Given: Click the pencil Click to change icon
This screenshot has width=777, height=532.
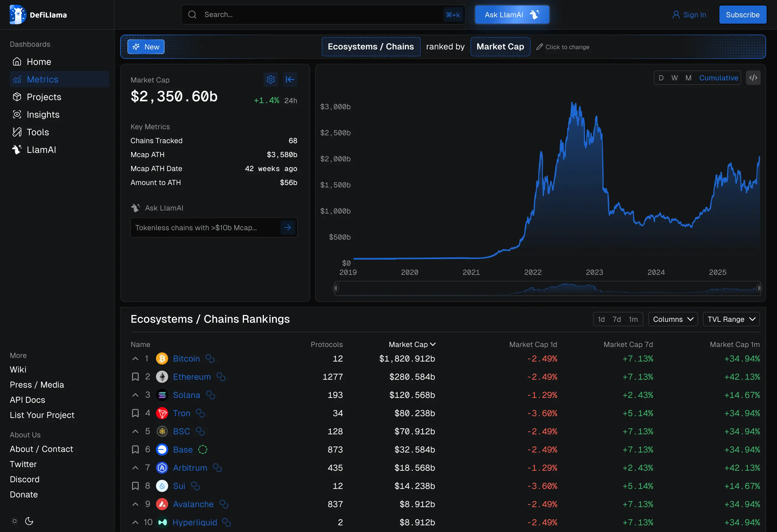Looking at the screenshot, I should point(539,47).
